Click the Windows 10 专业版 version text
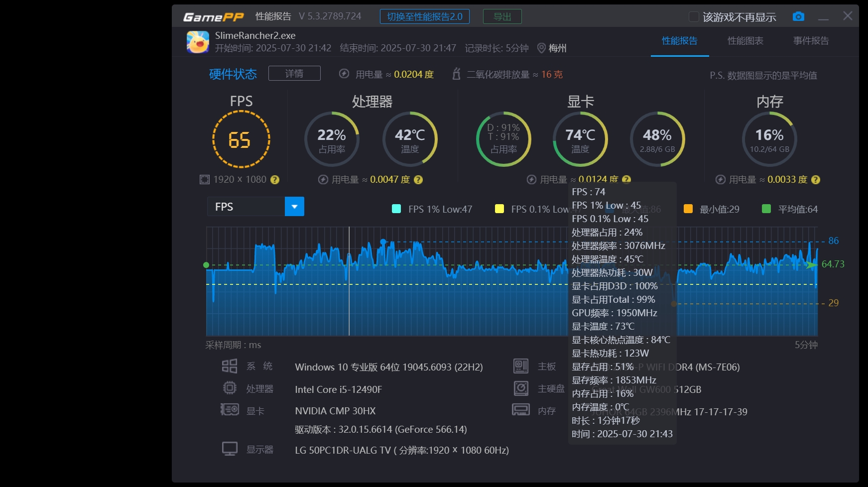 click(389, 367)
